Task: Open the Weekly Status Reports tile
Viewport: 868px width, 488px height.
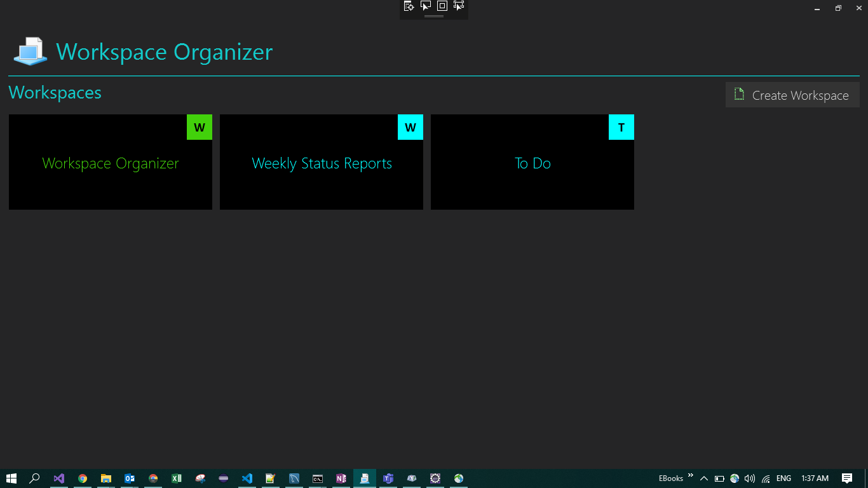Action: (322, 162)
